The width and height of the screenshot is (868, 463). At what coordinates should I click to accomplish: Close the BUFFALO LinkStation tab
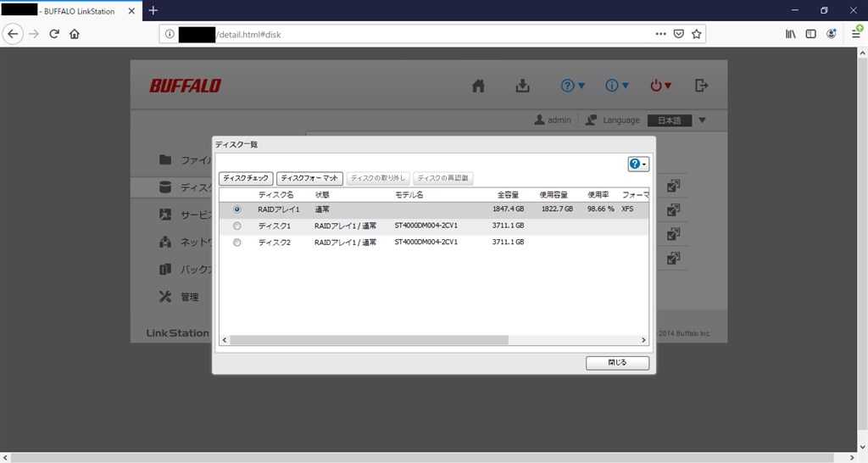[131, 10]
